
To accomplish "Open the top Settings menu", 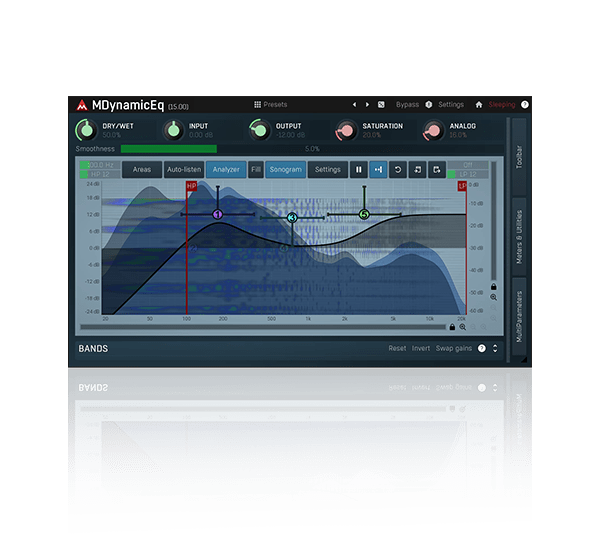I will (x=451, y=104).
